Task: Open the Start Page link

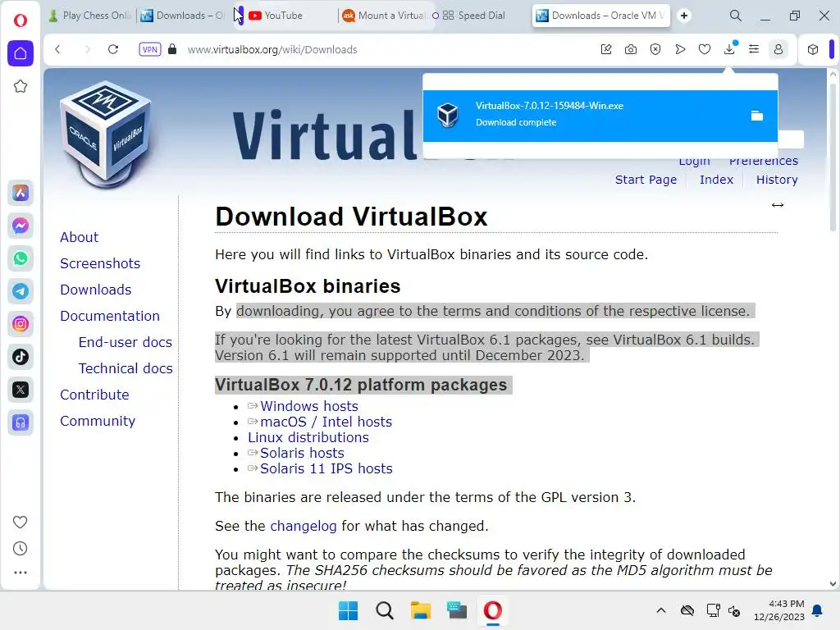Action: point(646,180)
